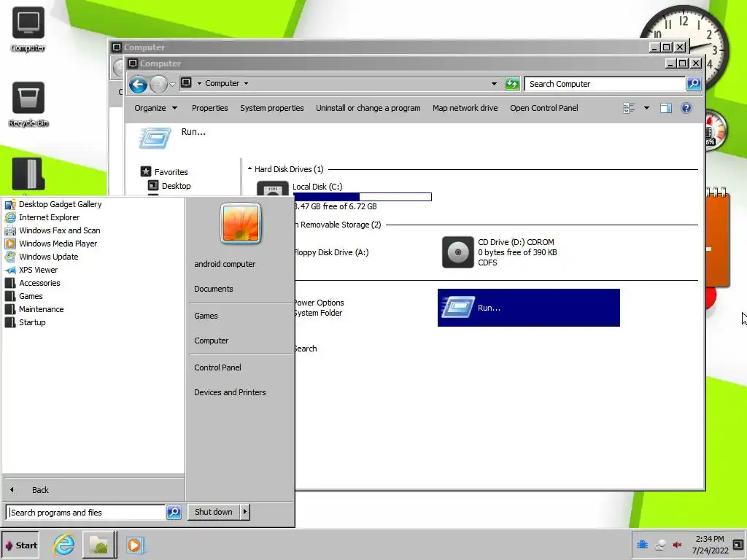
Task: Click Uninstall or change a program
Action: (368, 108)
